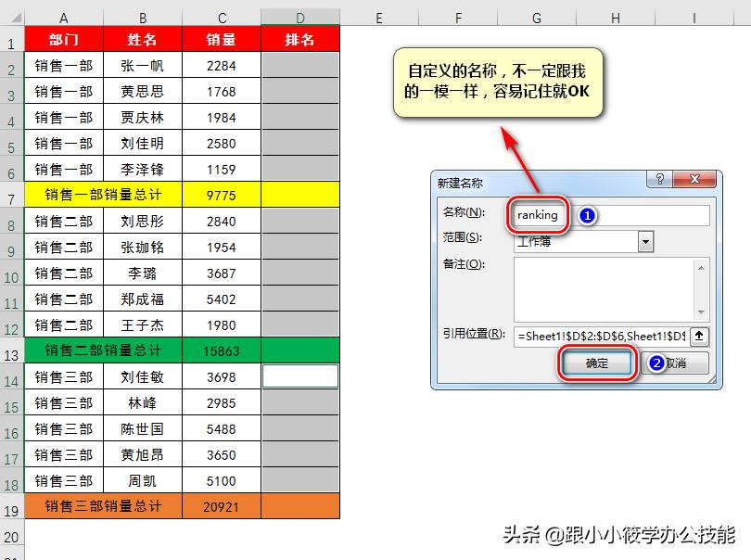Select the column A header
This screenshot has width=751, height=560.
63,16
